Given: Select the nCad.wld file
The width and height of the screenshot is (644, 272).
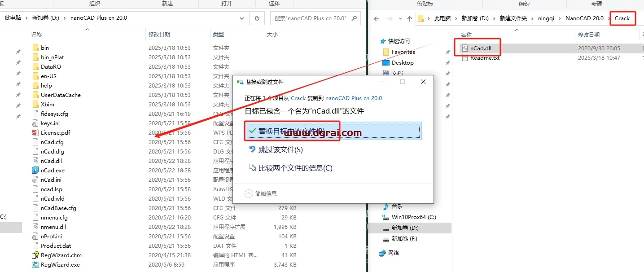Looking at the screenshot, I should [x=53, y=198].
